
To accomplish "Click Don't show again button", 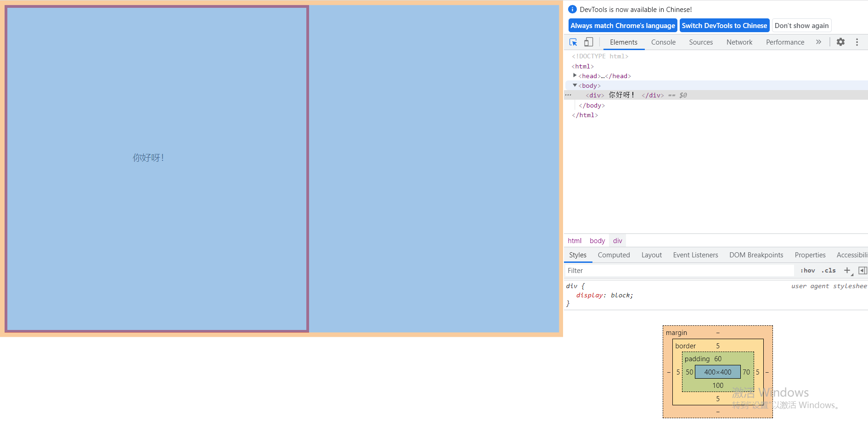I will pos(801,26).
